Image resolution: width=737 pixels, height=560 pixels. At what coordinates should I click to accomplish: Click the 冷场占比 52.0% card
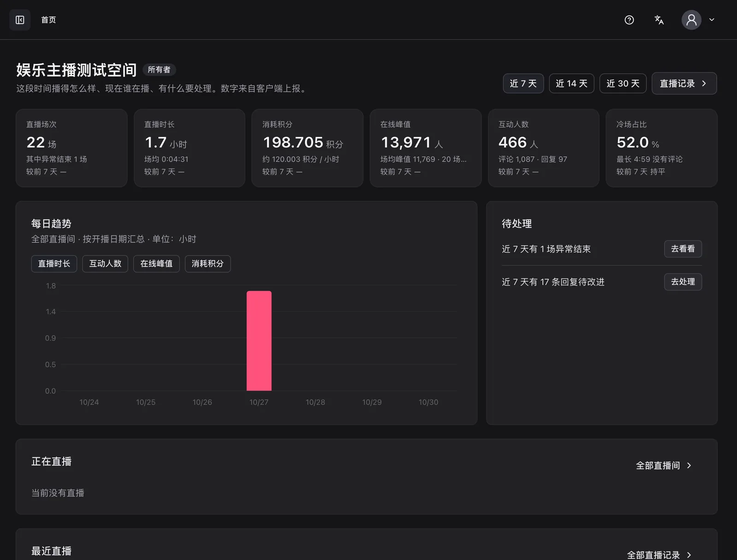click(661, 148)
